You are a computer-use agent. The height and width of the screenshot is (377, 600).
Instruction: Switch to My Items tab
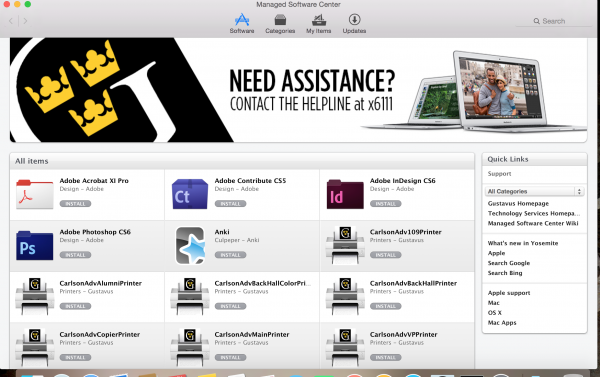[318, 24]
